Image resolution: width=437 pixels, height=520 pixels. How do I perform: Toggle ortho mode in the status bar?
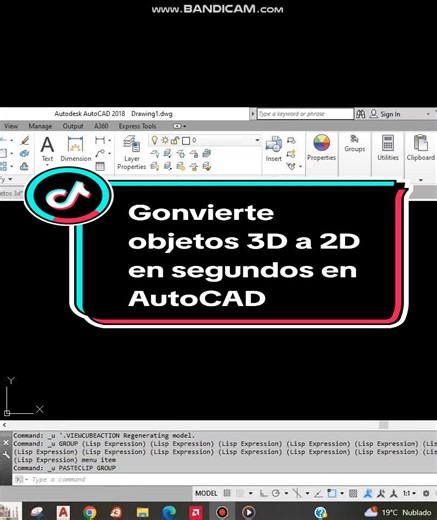point(263,493)
